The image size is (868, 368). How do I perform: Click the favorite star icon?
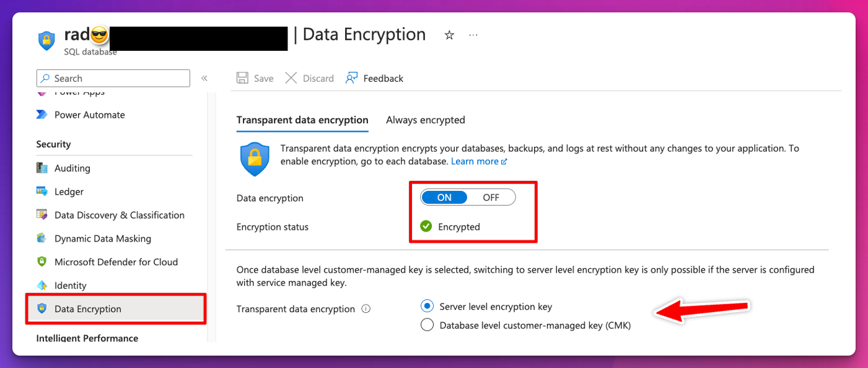click(449, 35)
